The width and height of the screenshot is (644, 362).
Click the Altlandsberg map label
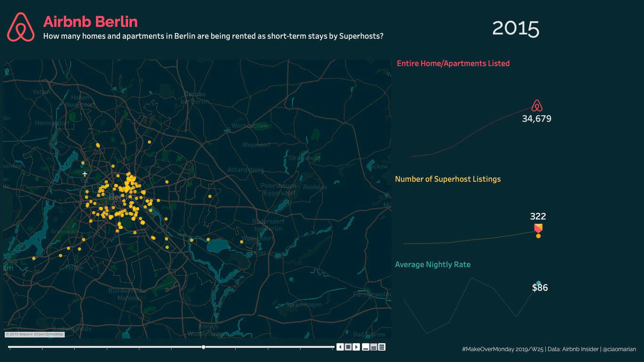tap(245, 169)
